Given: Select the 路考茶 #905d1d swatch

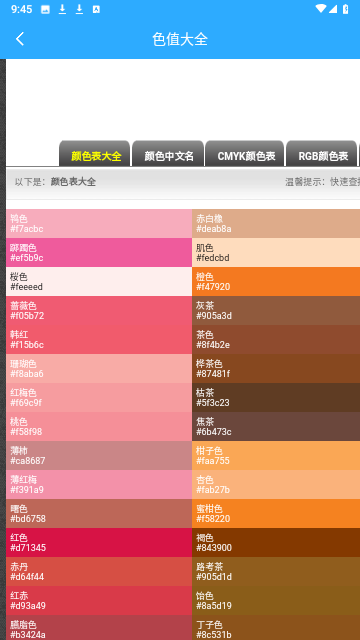Looking at the screenshot, I should (x=276, y=571).
